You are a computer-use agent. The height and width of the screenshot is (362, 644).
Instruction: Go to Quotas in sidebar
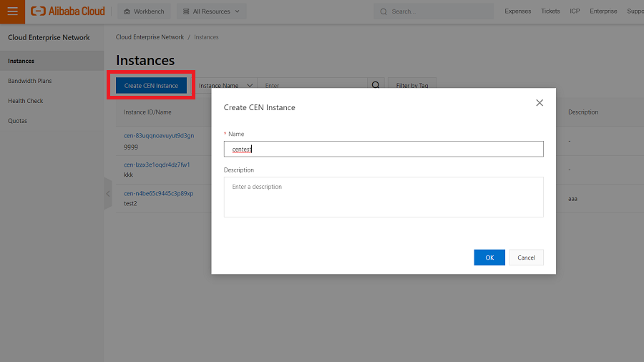[x=18, y=121]
